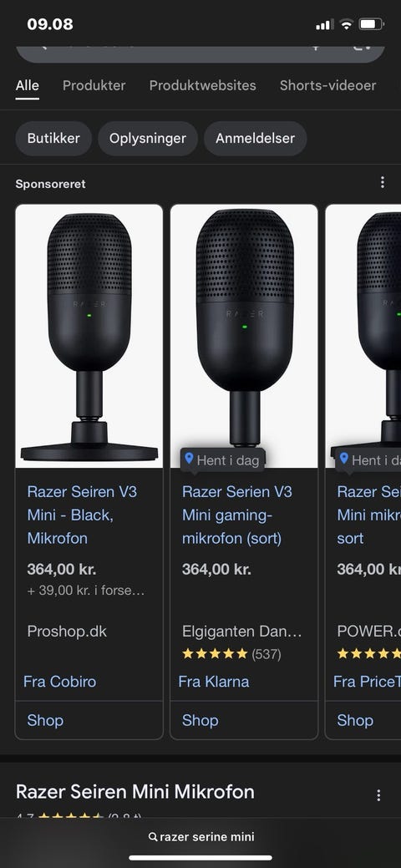Tap the cellular signal bars icon
The height and width of the screenshot is (868, 401).
[325, 24]
